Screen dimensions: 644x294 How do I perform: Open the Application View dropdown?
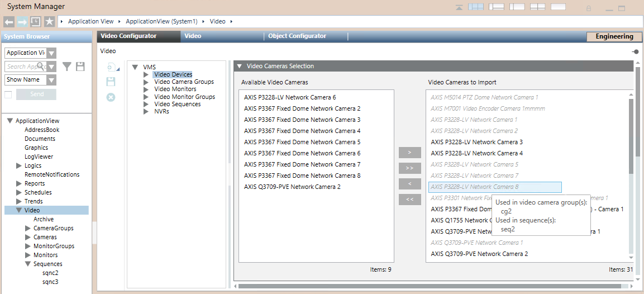pyautogui.click(x=51, y=53)
